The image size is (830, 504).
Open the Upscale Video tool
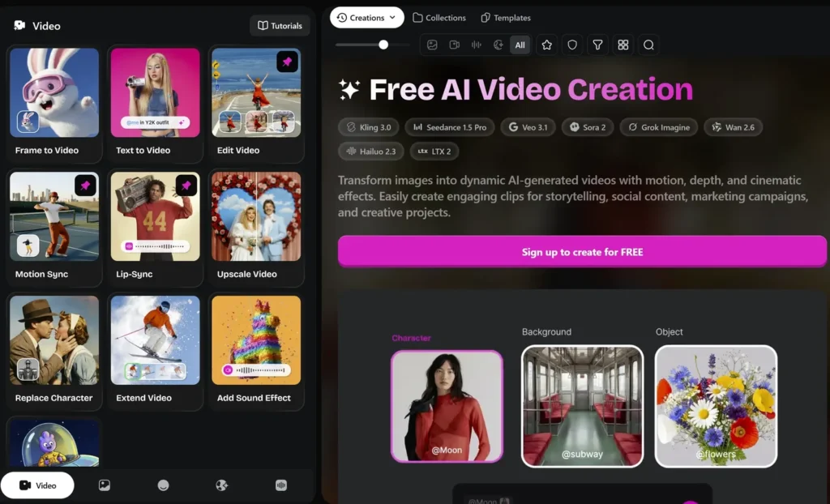[256, 228]
